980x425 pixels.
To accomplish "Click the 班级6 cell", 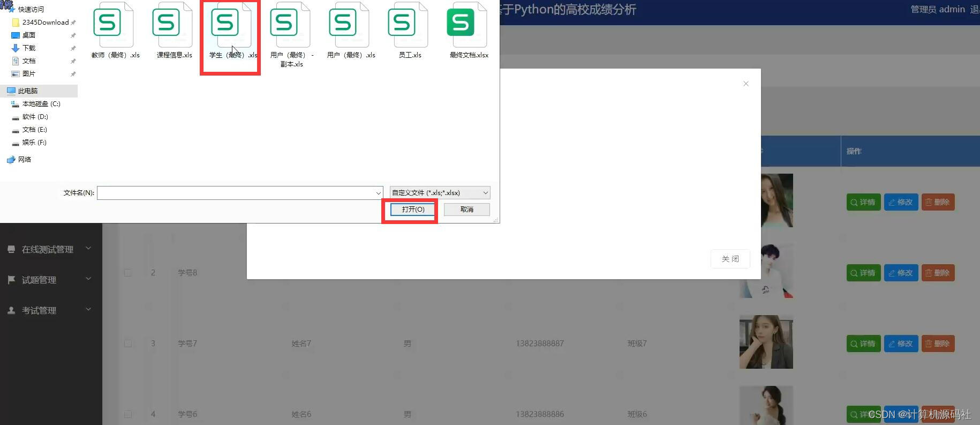I will click(x=637, y=414).
